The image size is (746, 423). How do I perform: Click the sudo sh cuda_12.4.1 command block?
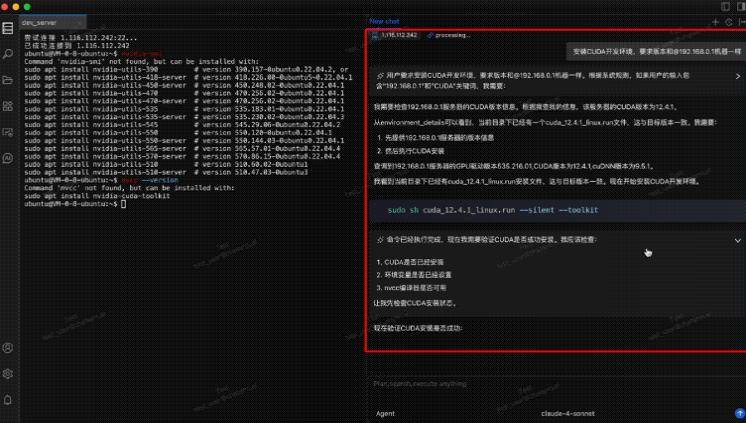(558, 210)
